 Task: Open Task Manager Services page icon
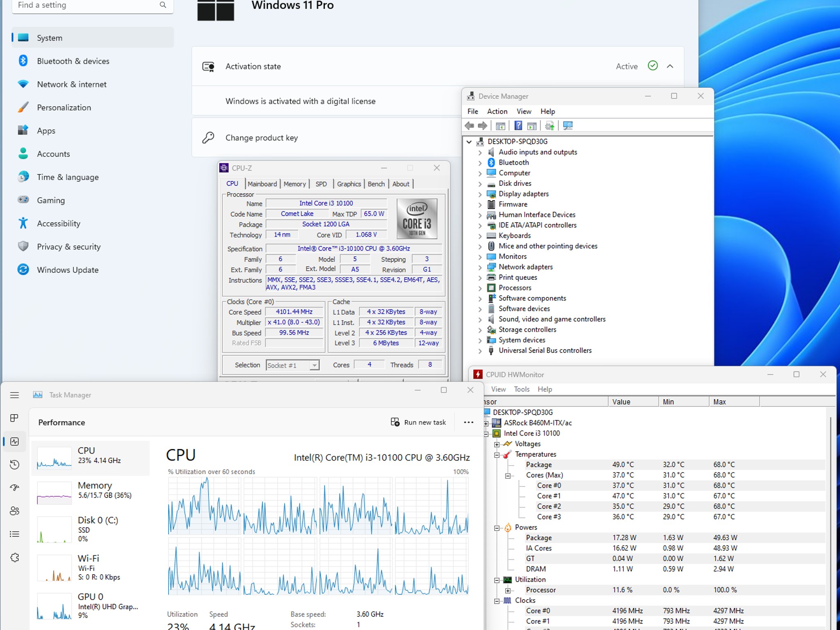[14, 557]
